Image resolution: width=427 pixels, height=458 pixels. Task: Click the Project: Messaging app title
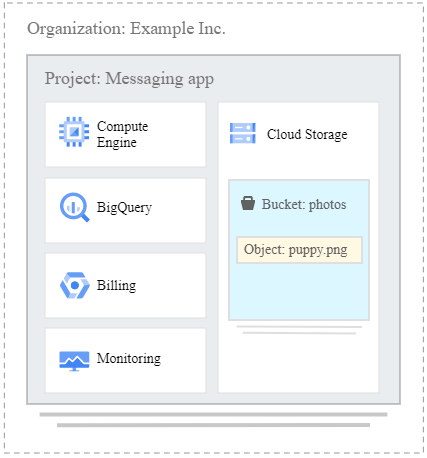click(129, 79)
